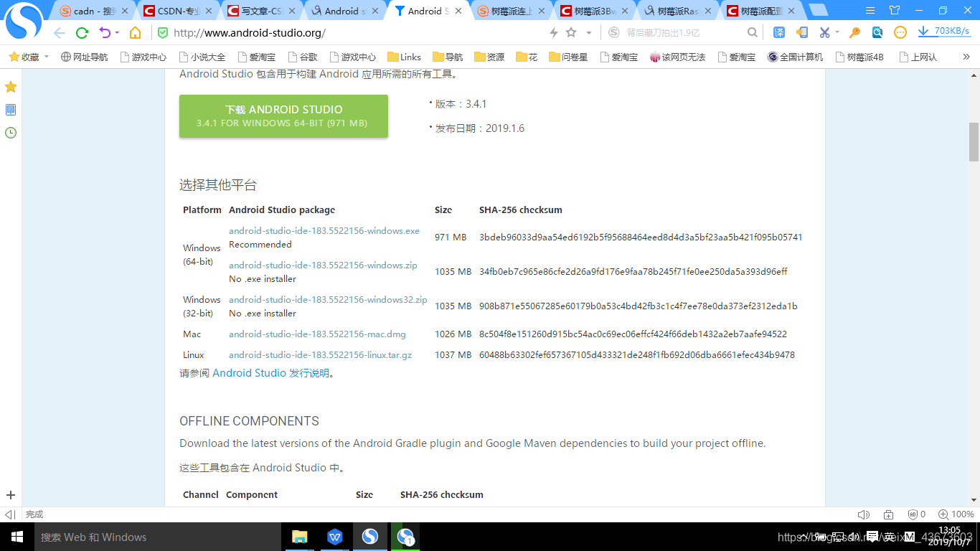Screen dimensions: 980x551
Task: Click the address bar URL field
Action: coord(352,33)
